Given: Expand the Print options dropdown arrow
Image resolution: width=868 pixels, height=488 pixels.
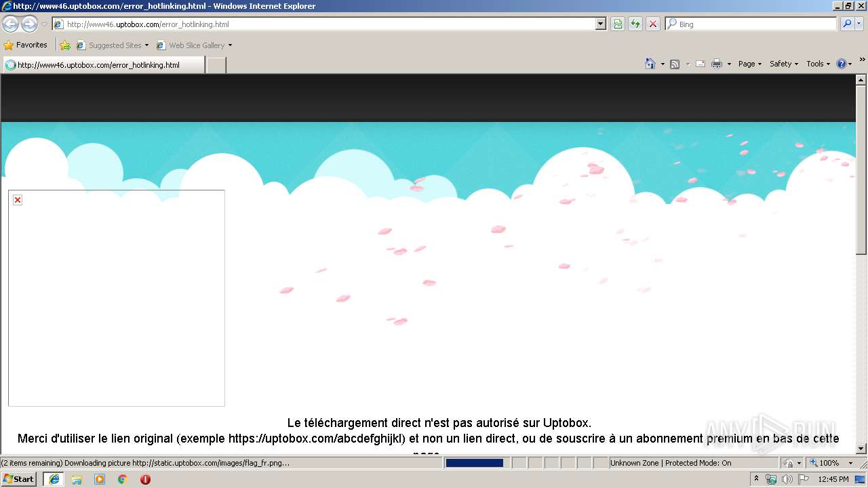Looking at the screenshot, I should [729, 64].
